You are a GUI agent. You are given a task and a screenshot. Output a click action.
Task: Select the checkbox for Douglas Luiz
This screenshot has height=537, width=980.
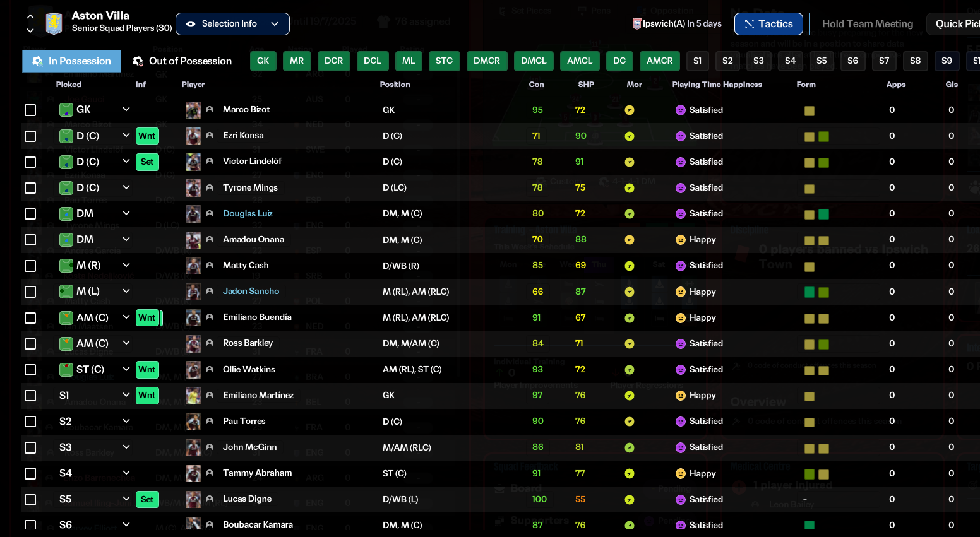pyautogui.click(x=30, y=214)
